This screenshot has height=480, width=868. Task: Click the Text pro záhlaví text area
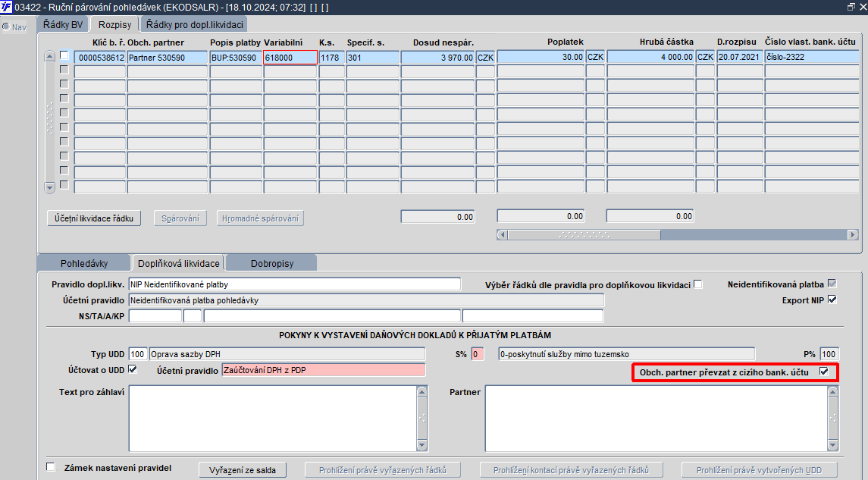pyautogui.click(x=273, y=419)
